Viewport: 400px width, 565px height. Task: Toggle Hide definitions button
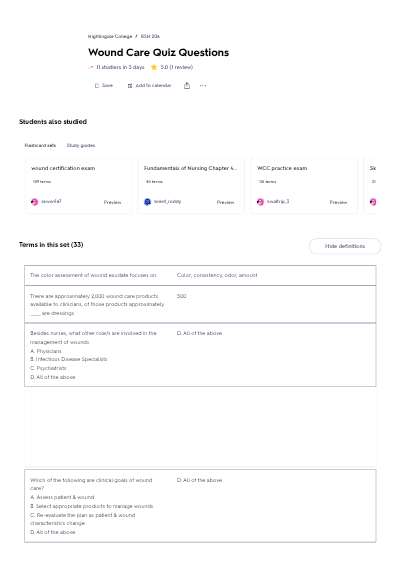click(x=345, y=246)
